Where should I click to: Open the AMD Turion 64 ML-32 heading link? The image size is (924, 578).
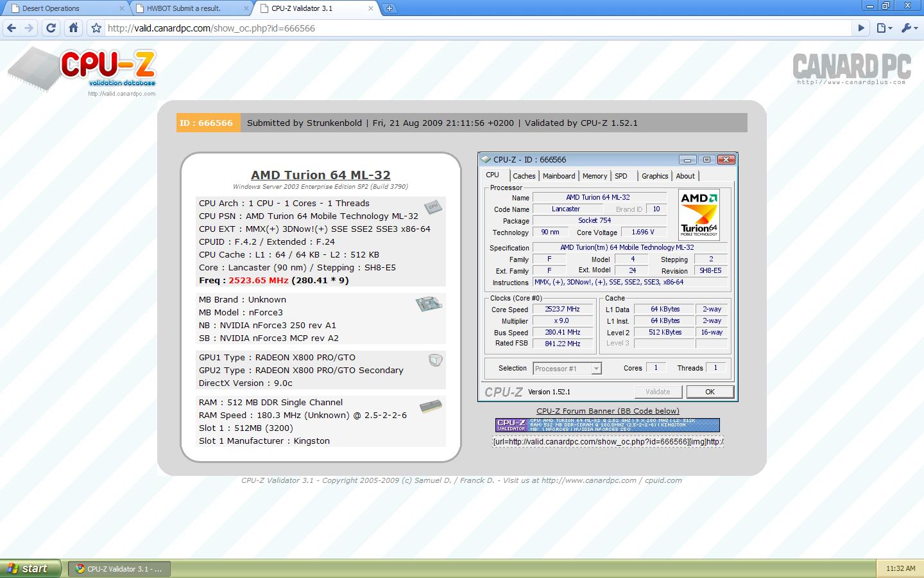[320, 175]
